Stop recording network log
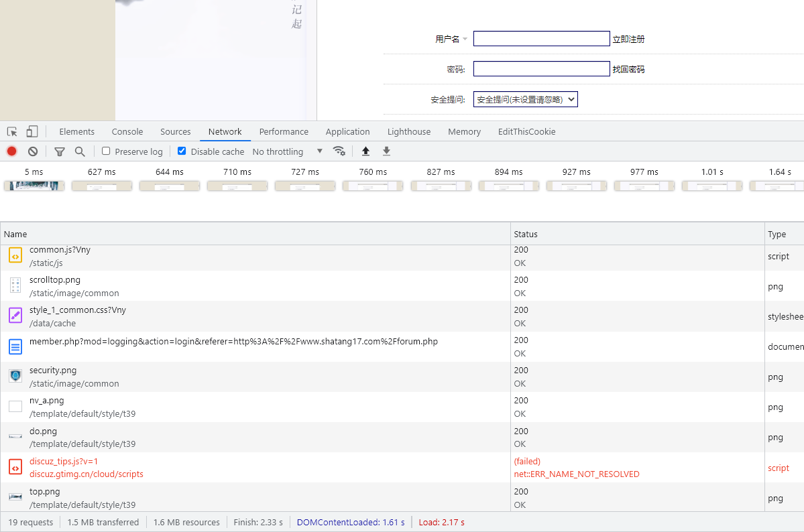Image resolution: width=804 pixels, height=532 pixels. [11, 151]
